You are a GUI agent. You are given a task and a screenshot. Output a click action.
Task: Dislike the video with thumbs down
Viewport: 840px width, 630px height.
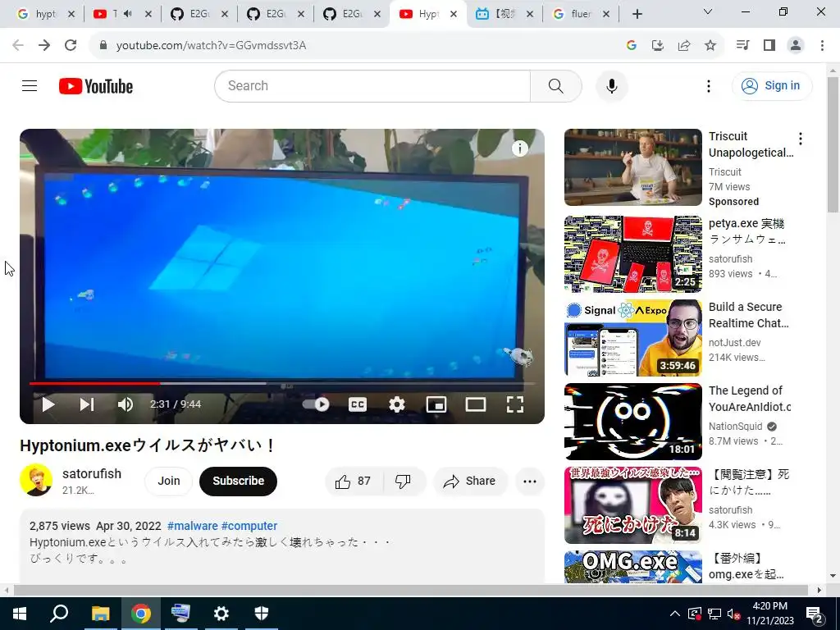(404, 481)
